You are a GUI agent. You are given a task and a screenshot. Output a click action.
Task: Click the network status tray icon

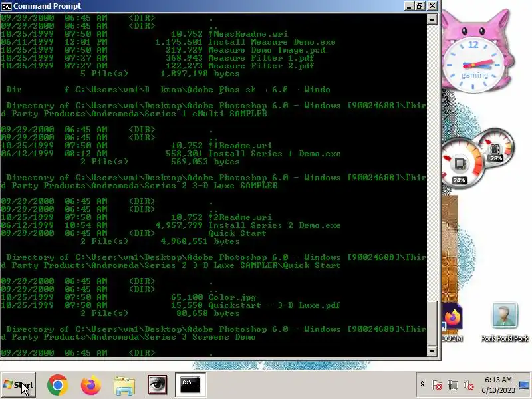tap(453, 385)
